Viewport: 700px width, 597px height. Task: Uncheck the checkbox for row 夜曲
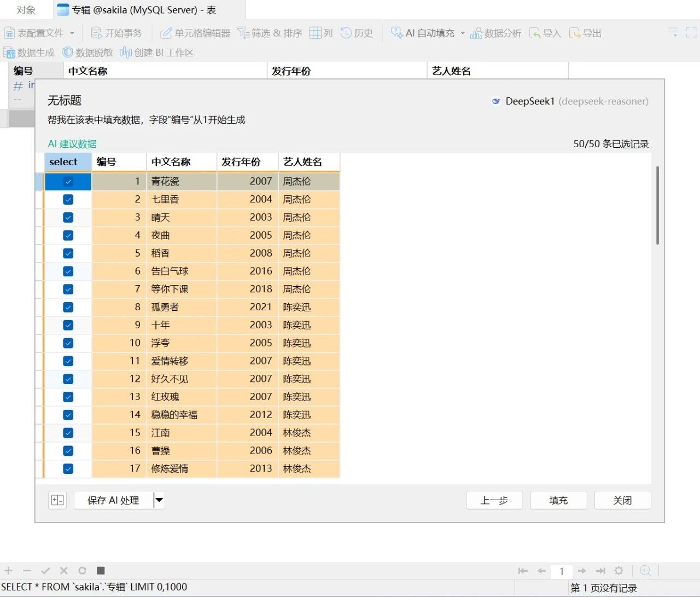(x=68, y=236)
